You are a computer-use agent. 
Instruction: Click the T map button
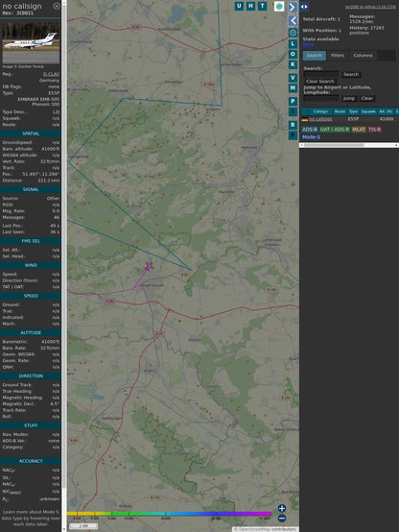click(263, 6)
